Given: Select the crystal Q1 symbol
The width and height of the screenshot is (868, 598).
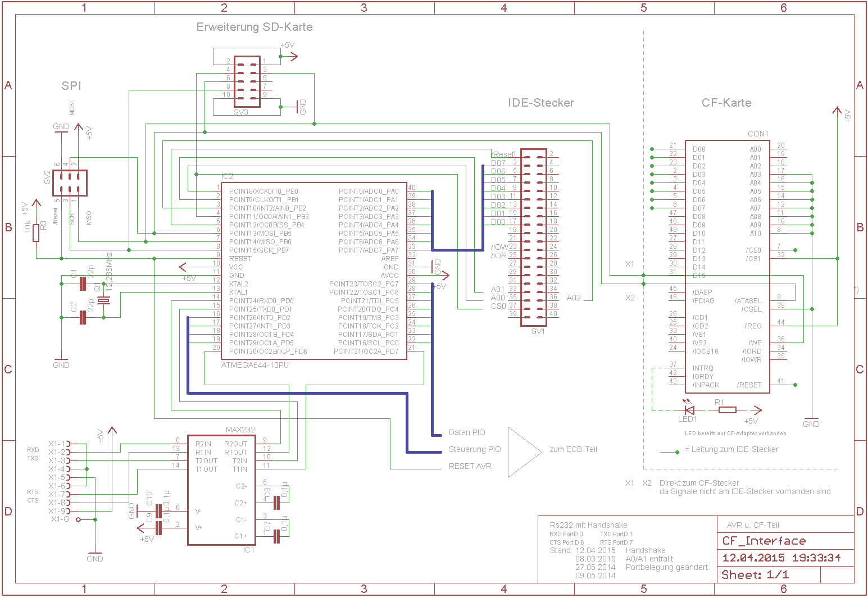Looking at the screenshot, I should point(103,301).
